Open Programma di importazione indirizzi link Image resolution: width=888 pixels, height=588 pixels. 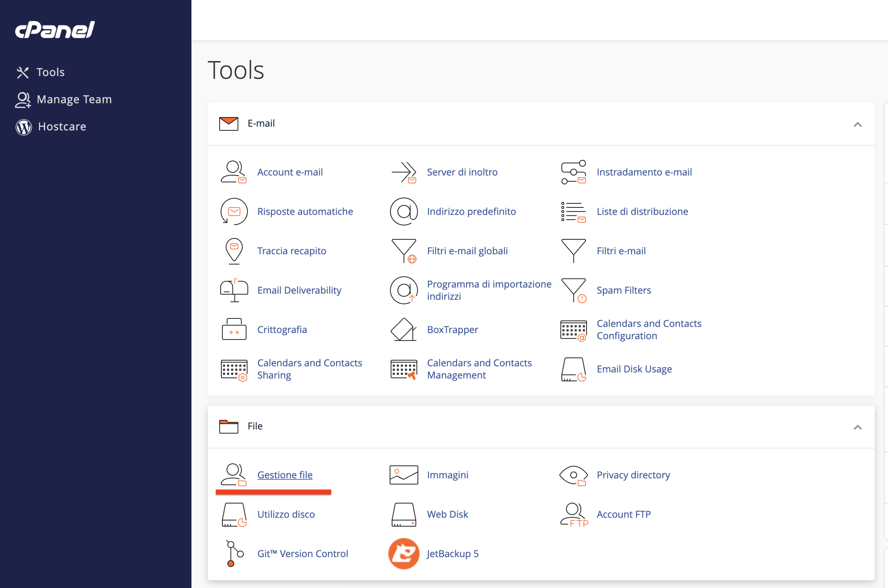489,290
